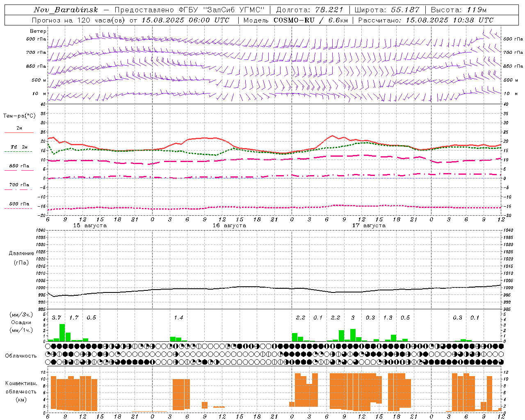Click the Тем-ра(°C) axis label
The height and width of the screenshot is (420, 525).
pyautogui.click(x=19, y=116)
